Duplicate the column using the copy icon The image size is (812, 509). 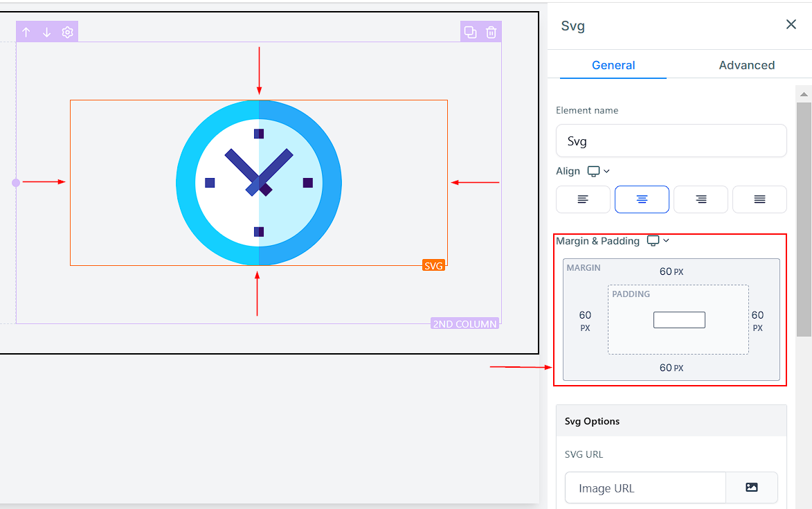point(470,32)
